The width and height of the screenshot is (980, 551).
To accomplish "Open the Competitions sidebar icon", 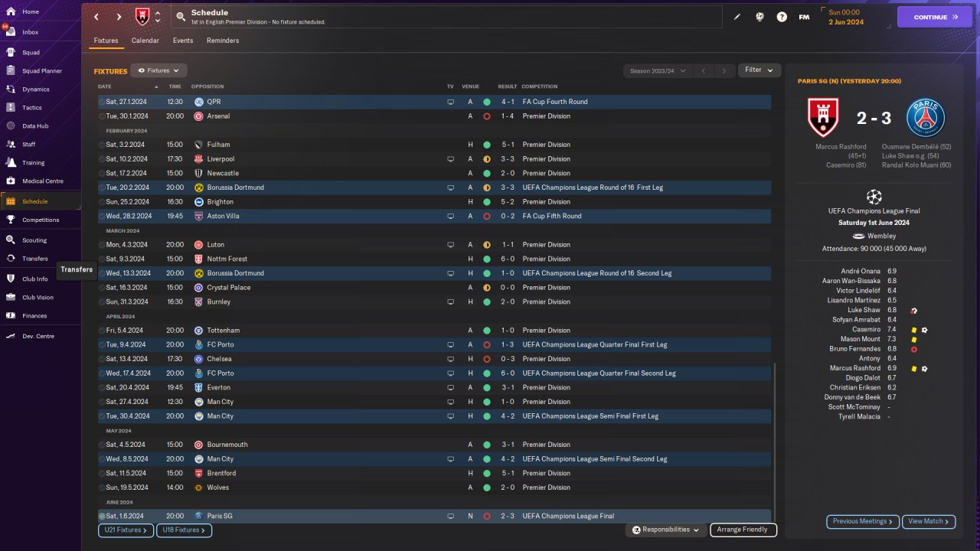I will coord(11,220).
